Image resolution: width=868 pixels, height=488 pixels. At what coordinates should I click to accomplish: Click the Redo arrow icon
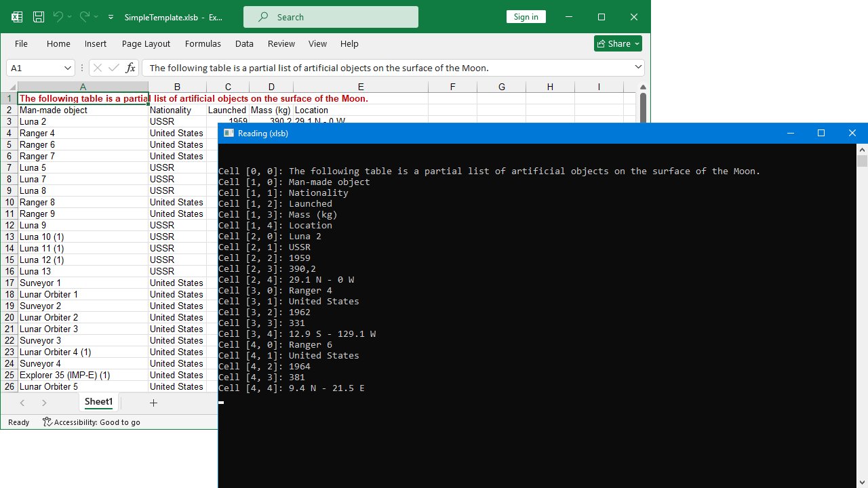[84, 17]
